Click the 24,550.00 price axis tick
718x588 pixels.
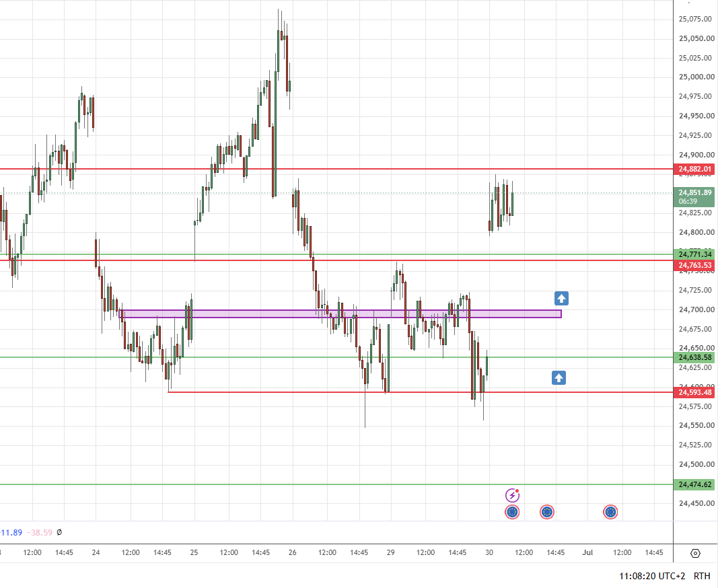696,425
